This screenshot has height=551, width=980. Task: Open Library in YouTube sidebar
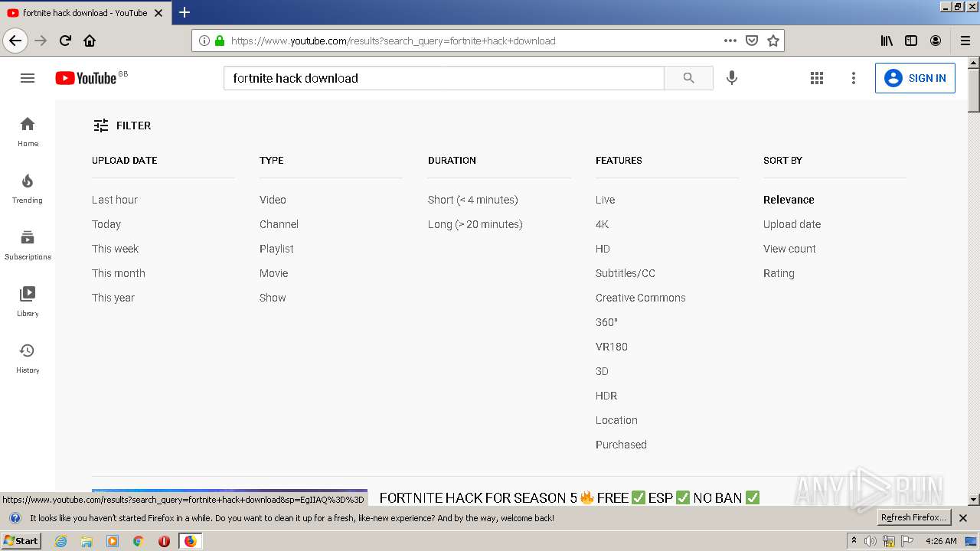tap(28, 302)
